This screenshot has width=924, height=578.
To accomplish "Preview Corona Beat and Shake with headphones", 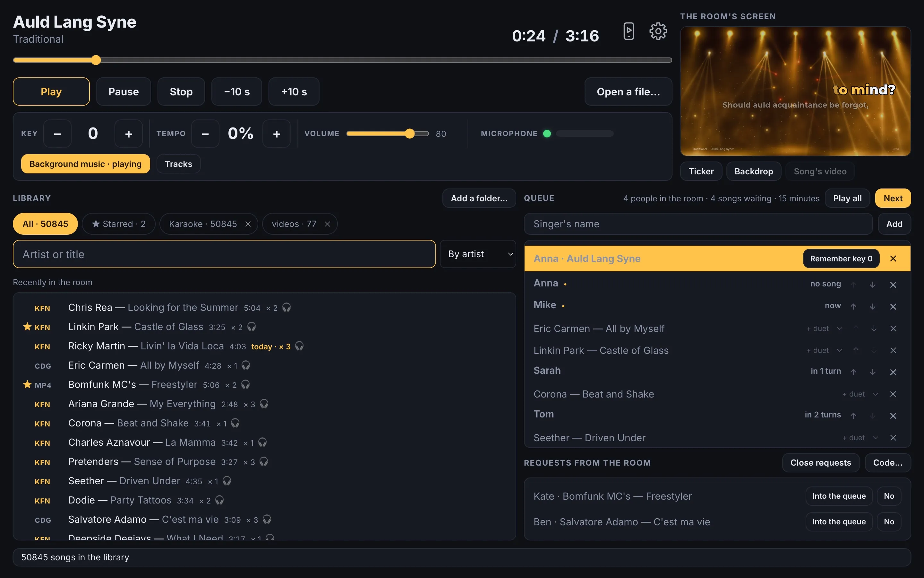I will coord(235,423).
